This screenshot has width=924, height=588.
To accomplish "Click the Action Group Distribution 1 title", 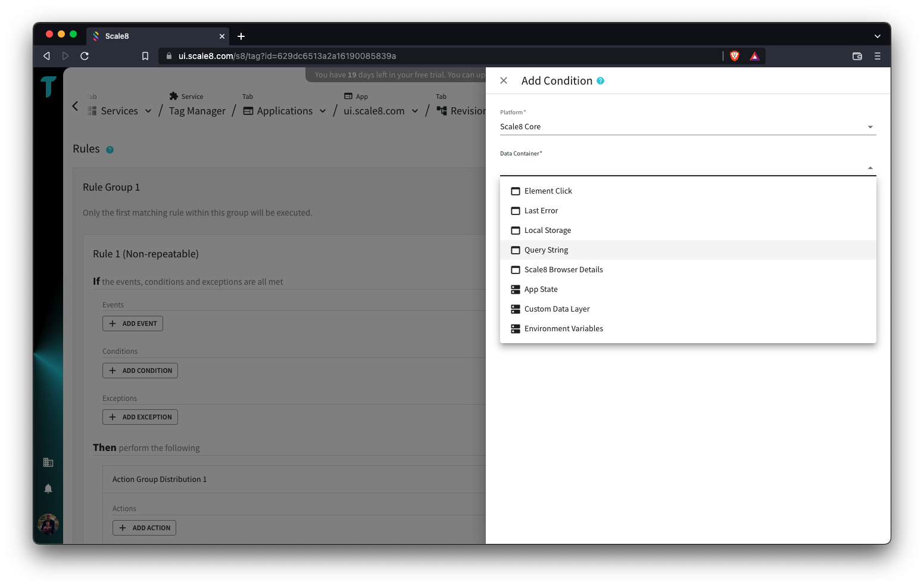I will pyautogui.click(x=160, y=479).
